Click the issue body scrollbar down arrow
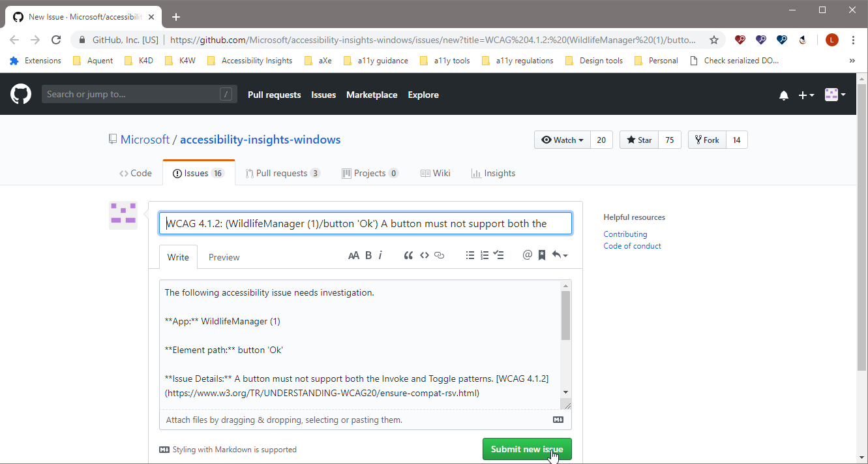 click(565, 392)
